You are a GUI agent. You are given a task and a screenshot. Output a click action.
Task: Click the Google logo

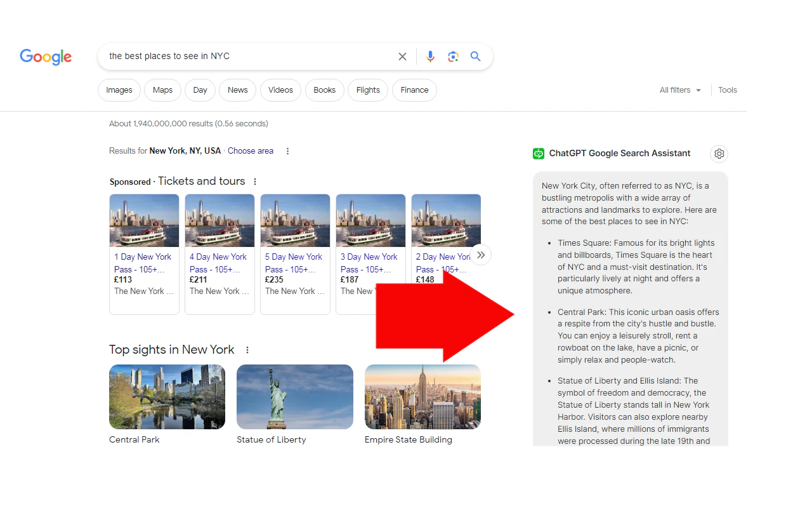click(46, 57)
